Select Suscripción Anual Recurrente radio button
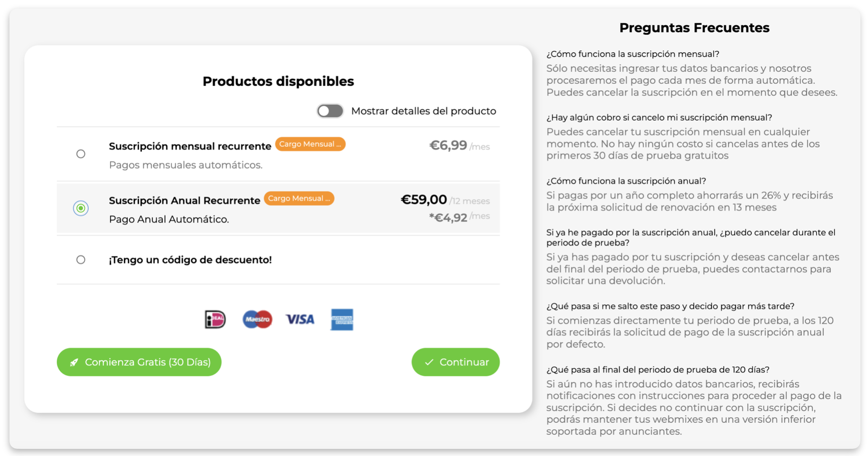This screenshot has height=456, width=868. click(x=81, y=208)
